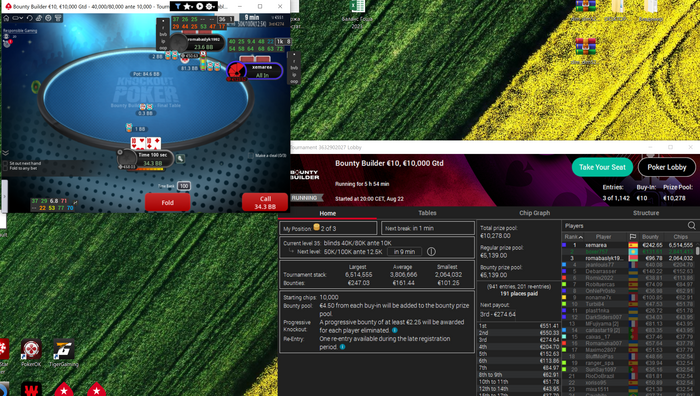Sort by Chips column header
The width and height of the screenshot is (700, 396).
coord(680,237)
